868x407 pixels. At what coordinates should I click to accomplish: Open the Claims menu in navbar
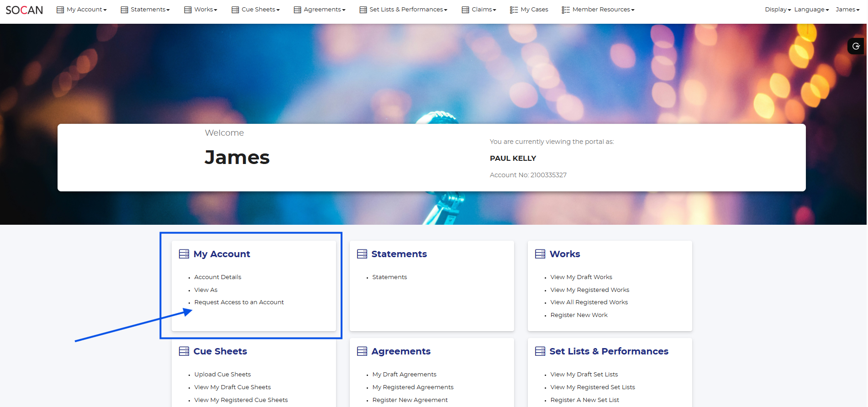[484, 10]
